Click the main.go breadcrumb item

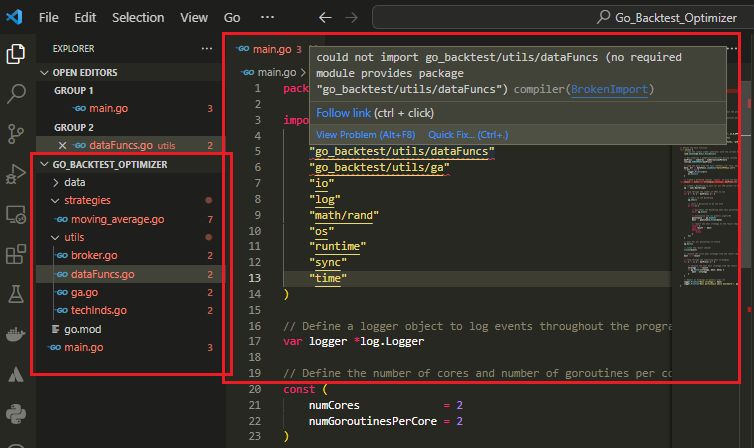pos(276,73)
